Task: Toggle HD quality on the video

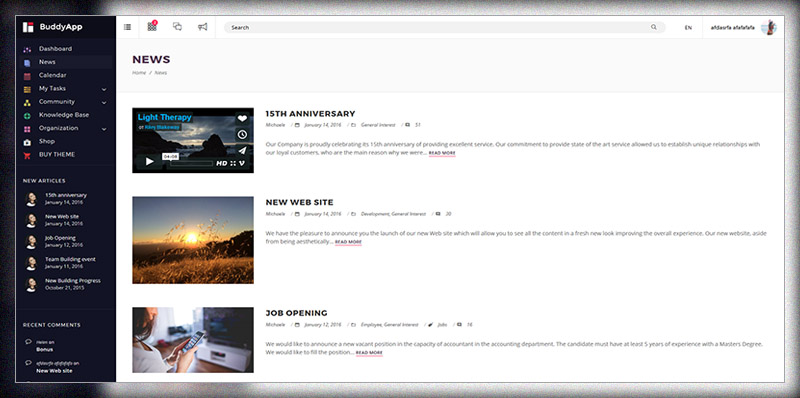Action: pyautogui.click(x=221, y=163)
